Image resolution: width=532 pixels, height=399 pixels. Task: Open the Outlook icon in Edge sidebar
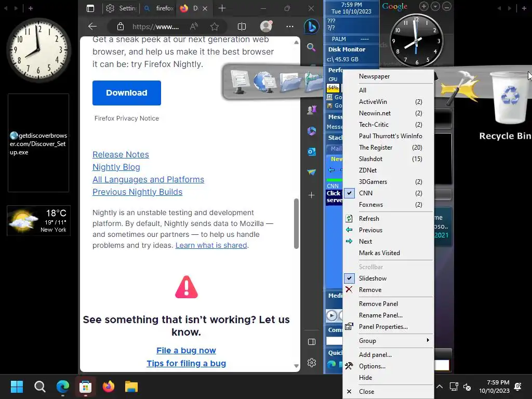312,152
